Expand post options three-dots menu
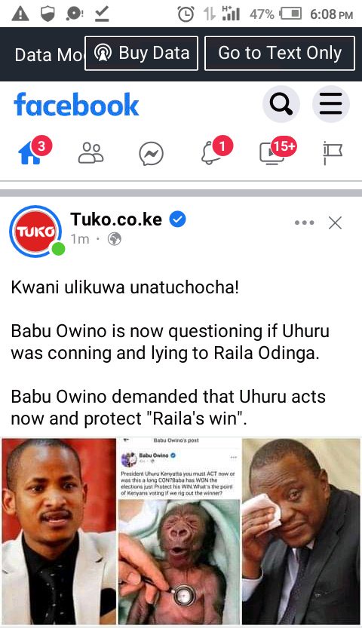This screenshot has height=644, width=362. click(x=305, y=223)
